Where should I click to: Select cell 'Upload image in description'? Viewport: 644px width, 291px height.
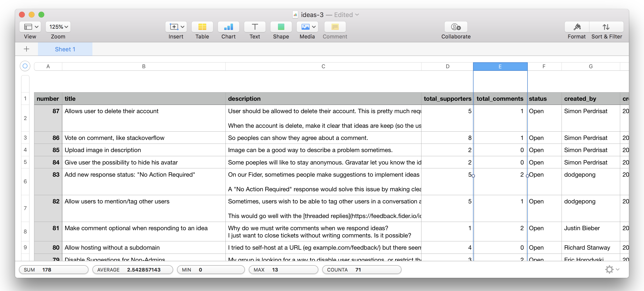(143, 150)
